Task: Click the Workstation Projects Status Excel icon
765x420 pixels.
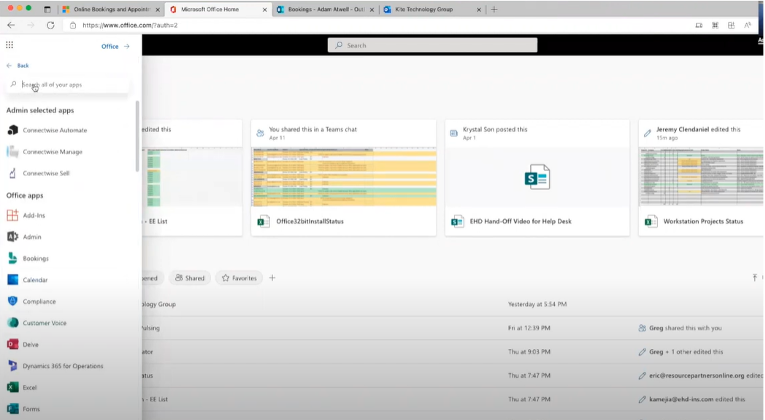Action: (x=651, y=221)
